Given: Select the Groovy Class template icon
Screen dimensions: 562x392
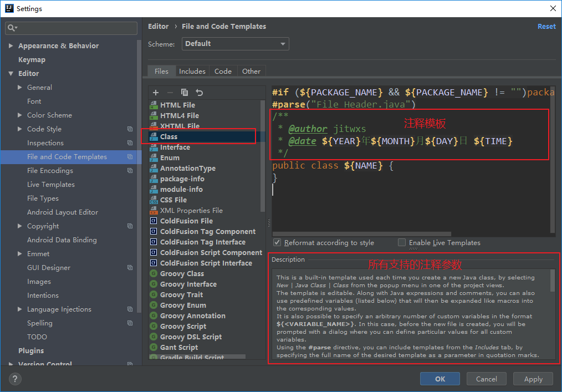Looking at the screenshot, I should coord(154,273).
